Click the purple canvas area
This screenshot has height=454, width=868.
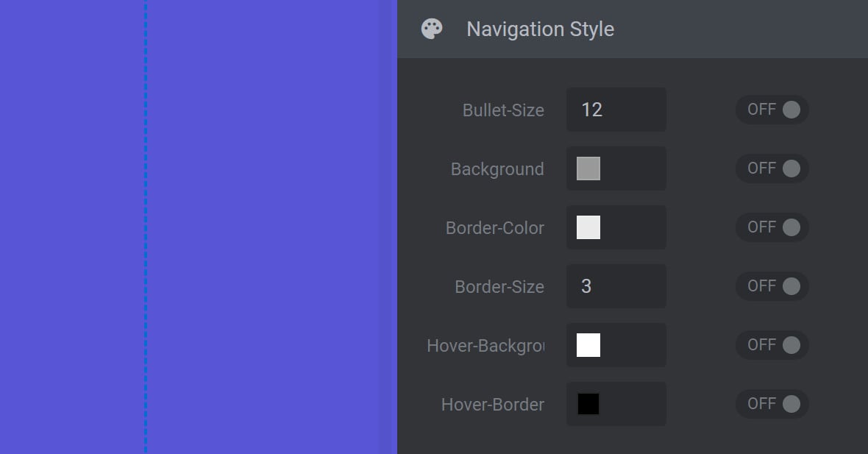(x=271, y=227)
